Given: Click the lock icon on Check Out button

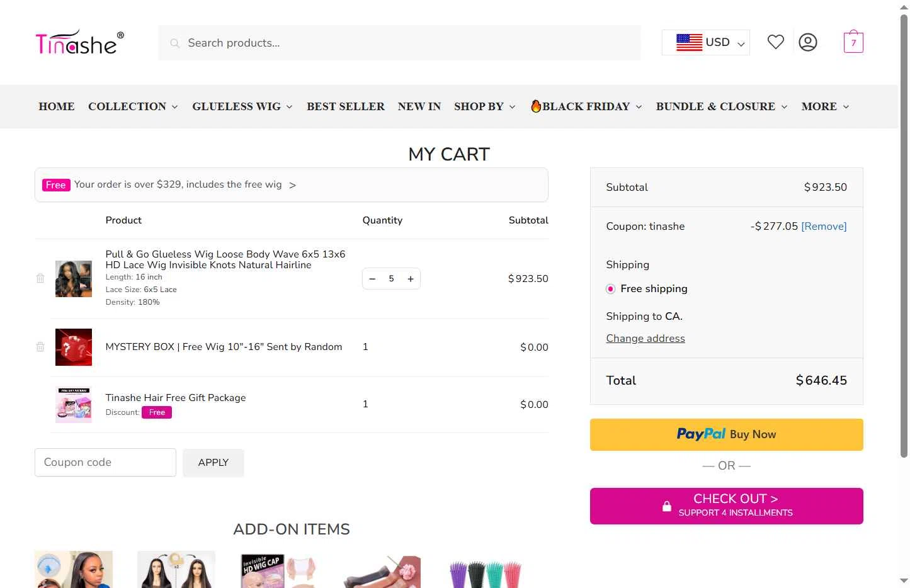Looking at the screenshot, I should click(667, 506).
